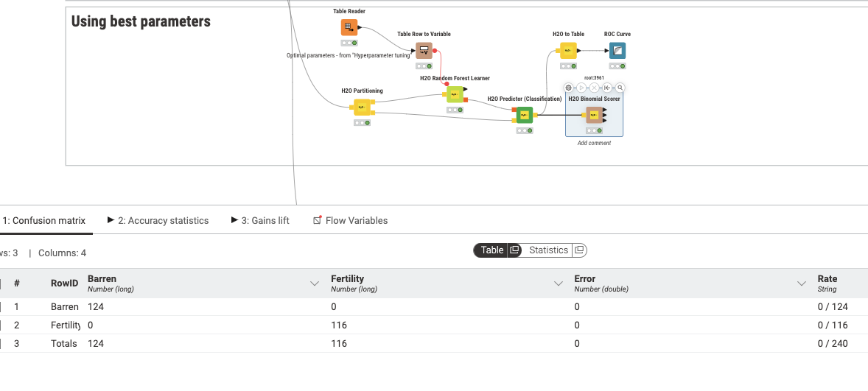
Task: Switch to Gains lift output tab
Action: coord(260,220)
